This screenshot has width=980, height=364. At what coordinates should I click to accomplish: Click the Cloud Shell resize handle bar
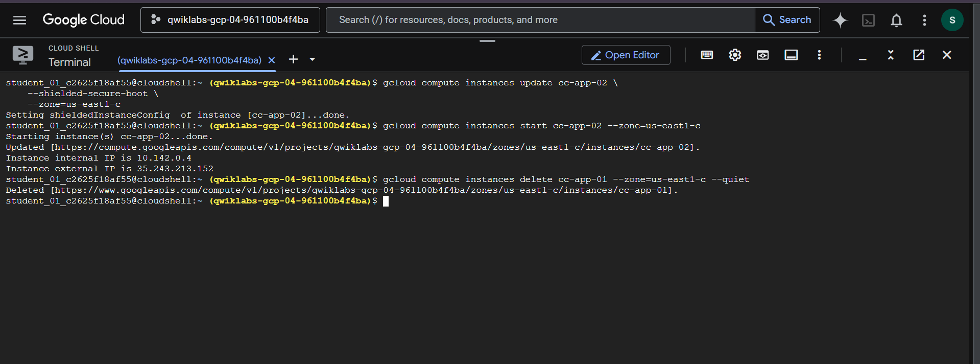click(487, 40)
